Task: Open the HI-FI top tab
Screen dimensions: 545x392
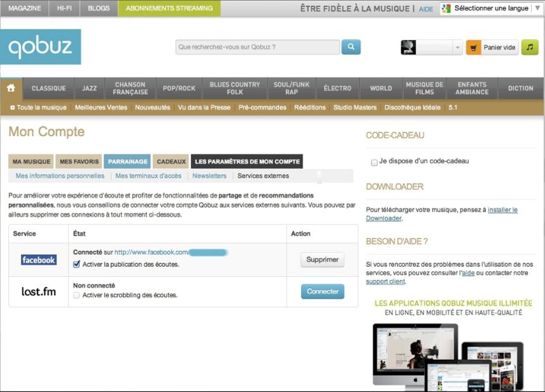Action: (x=64, y=8)
